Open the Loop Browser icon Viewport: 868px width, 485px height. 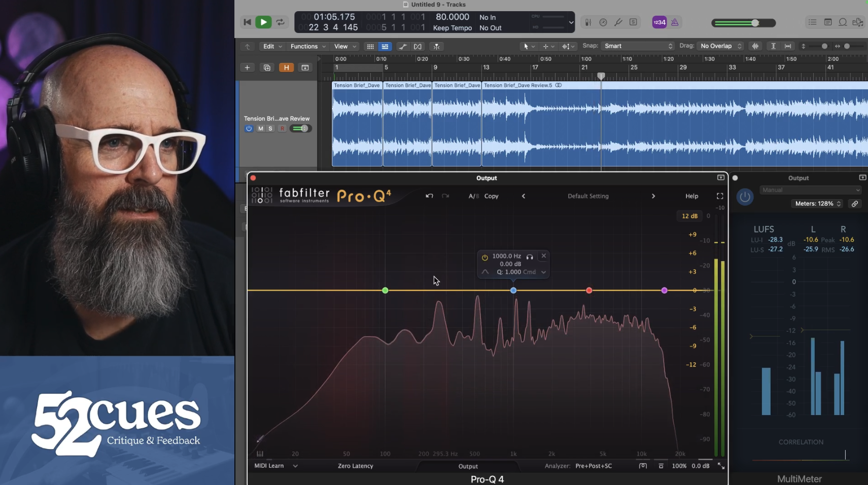(843, 22)
